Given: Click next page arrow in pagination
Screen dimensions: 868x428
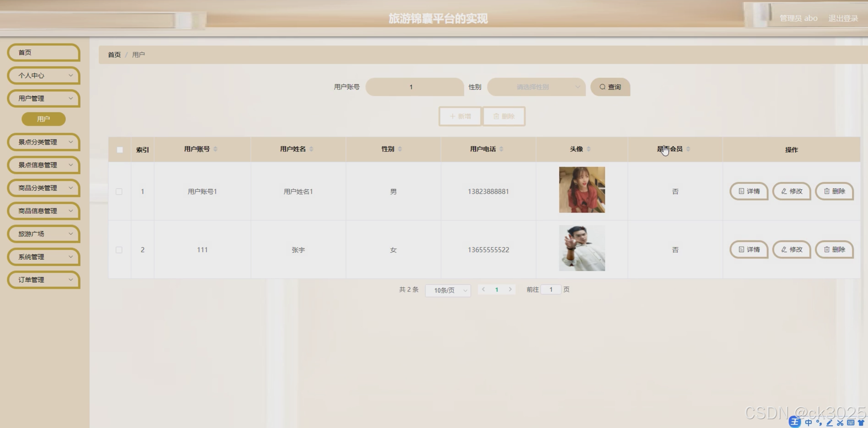Looking at the screenshot, I should pos(510,290).
